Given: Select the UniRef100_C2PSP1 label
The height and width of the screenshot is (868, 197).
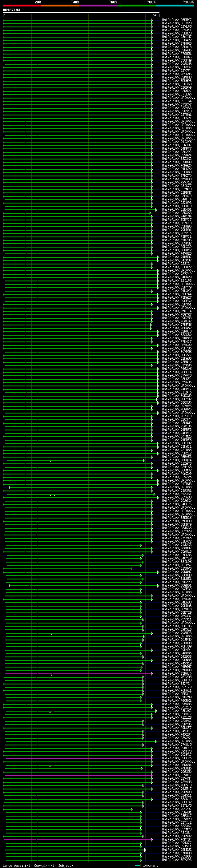Looking at the screenshot, I should click(177, 118).
